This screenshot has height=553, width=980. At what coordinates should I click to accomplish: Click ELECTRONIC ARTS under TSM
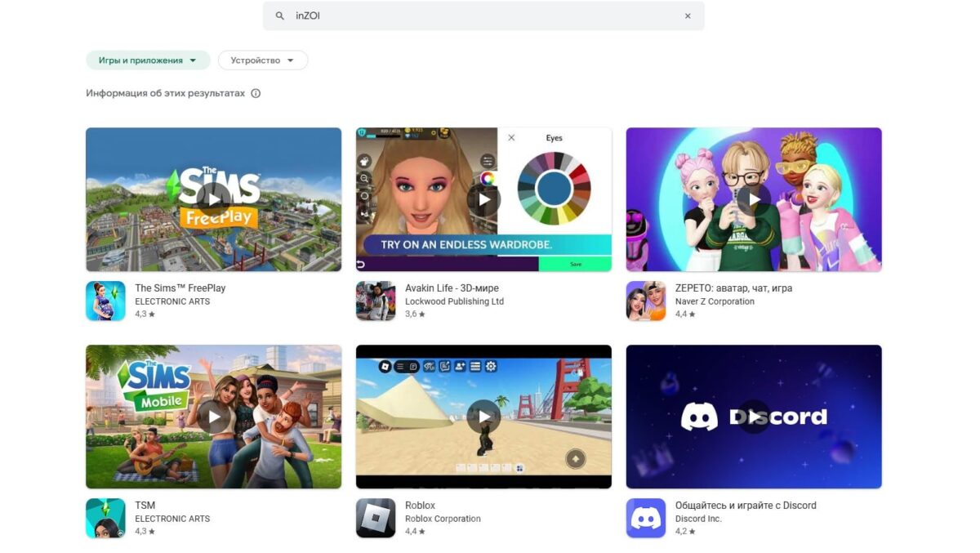(x=172, y=519)
